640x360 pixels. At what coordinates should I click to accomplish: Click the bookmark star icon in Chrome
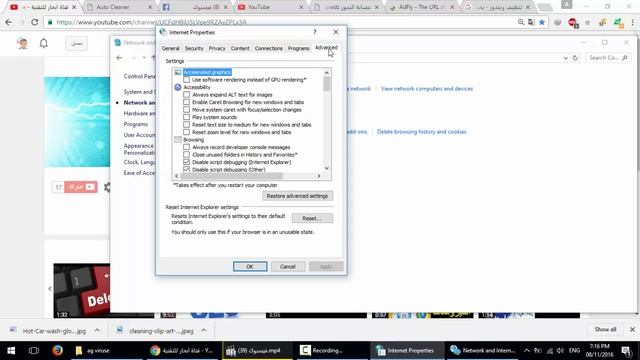(542, 22)
